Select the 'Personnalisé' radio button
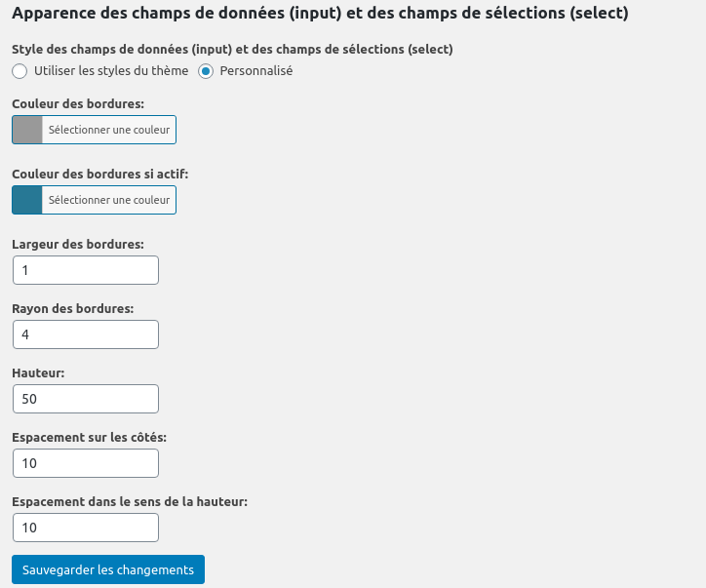706x588 pixels. point(206,71)
